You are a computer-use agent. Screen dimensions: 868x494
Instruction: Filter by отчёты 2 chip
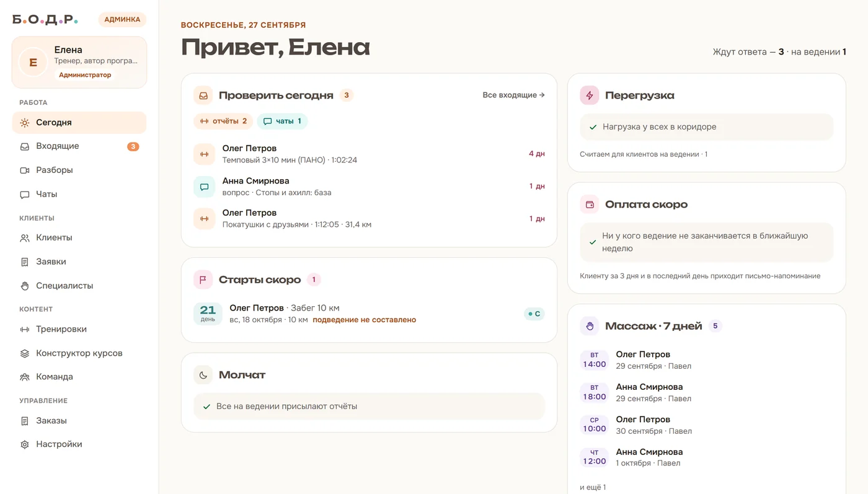coord(223,121)
